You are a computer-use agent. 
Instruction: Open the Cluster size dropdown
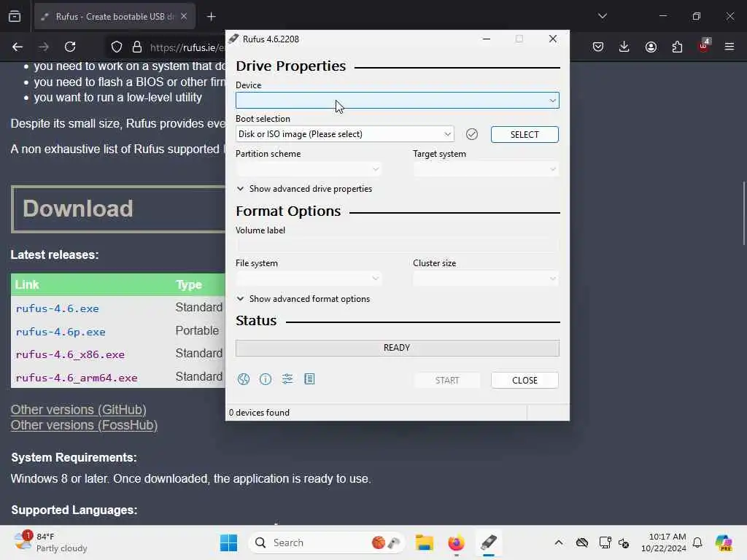pos(486,278)
